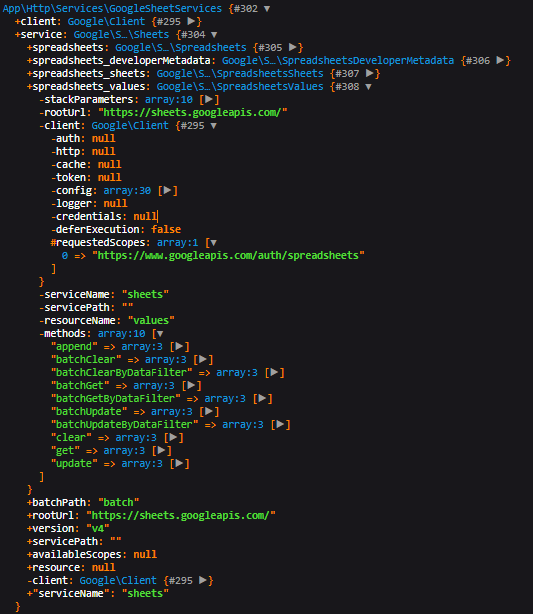Click the -servicePath empty string value
The image size is (533, 614).
point(127,307)
